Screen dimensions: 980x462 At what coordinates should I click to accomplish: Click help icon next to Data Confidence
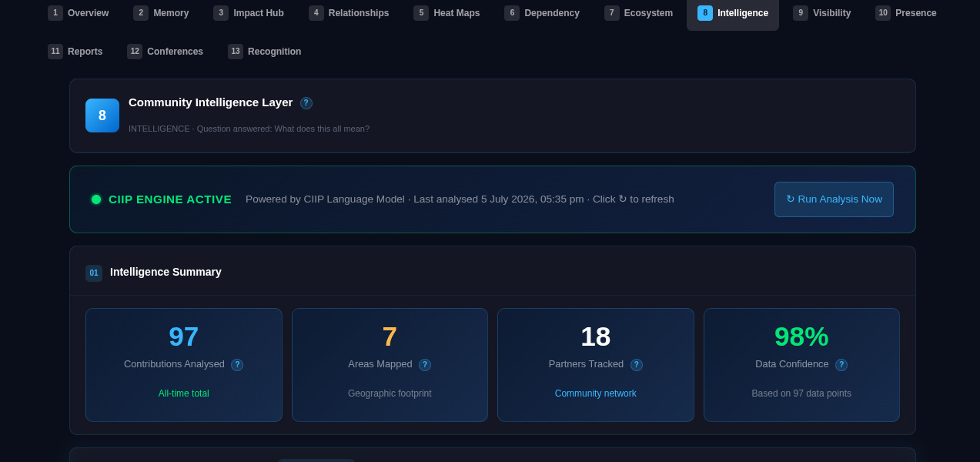coord(841,365)
